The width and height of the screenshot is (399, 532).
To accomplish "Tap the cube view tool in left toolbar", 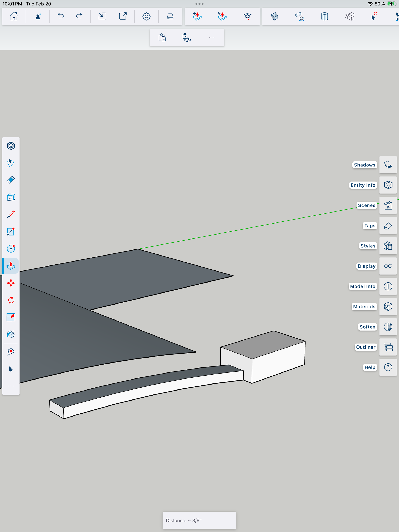I will (11, 197).
